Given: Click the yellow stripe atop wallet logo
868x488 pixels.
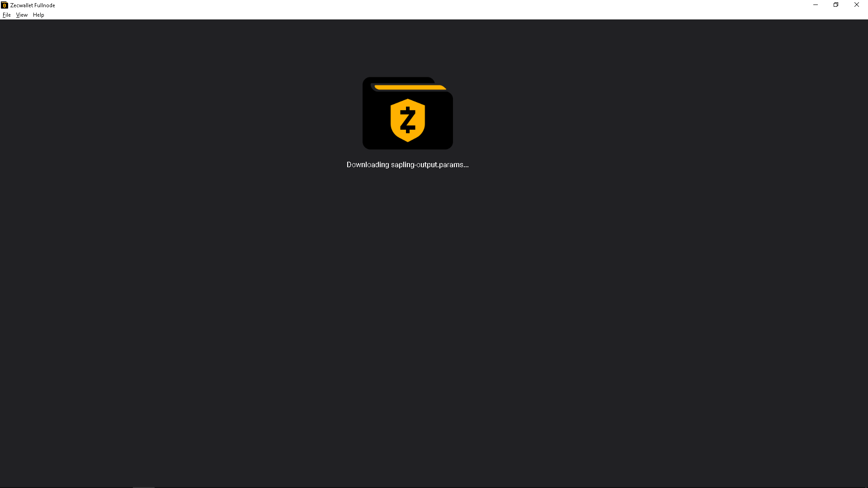Looking at the screenshot, I should click(x=410, y=87).
